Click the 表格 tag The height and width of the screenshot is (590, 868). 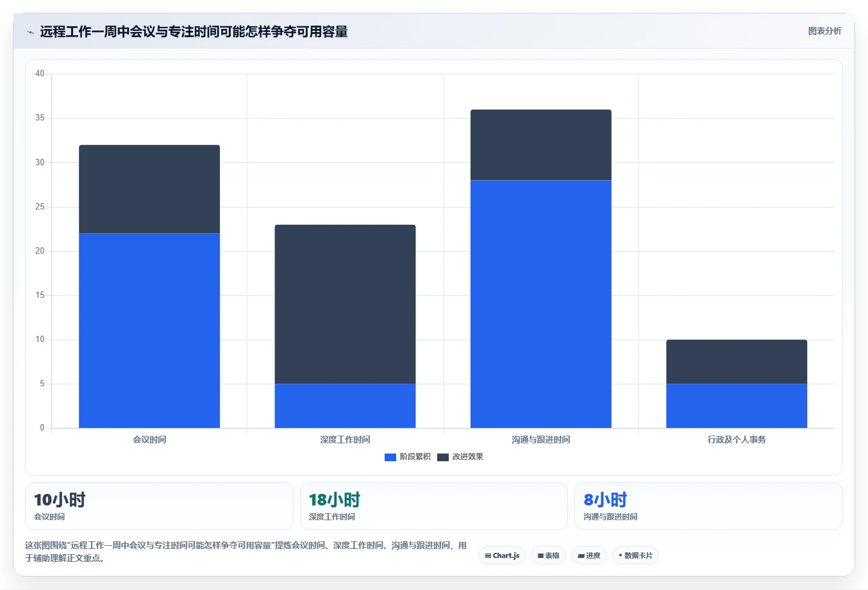pos(548,555)
